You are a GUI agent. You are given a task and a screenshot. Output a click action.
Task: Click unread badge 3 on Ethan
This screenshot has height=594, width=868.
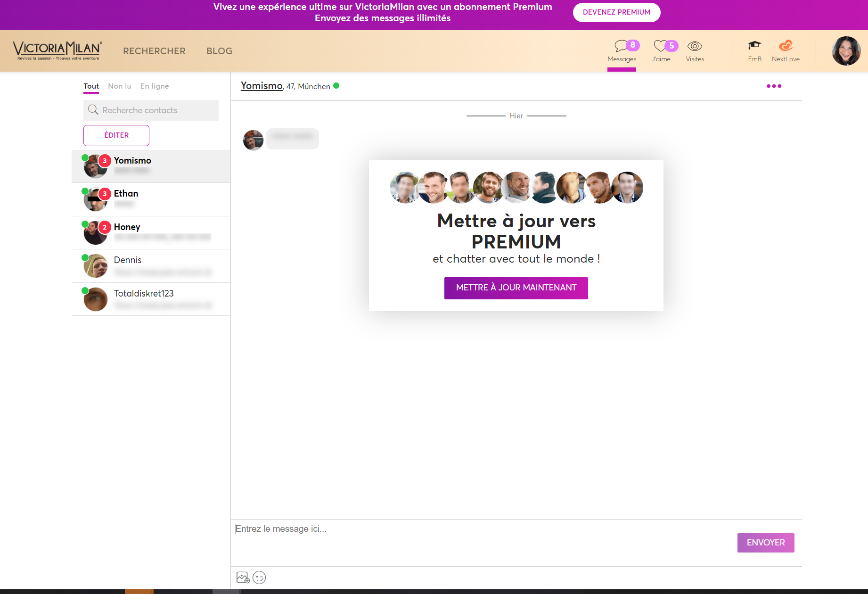coord(105,194)
